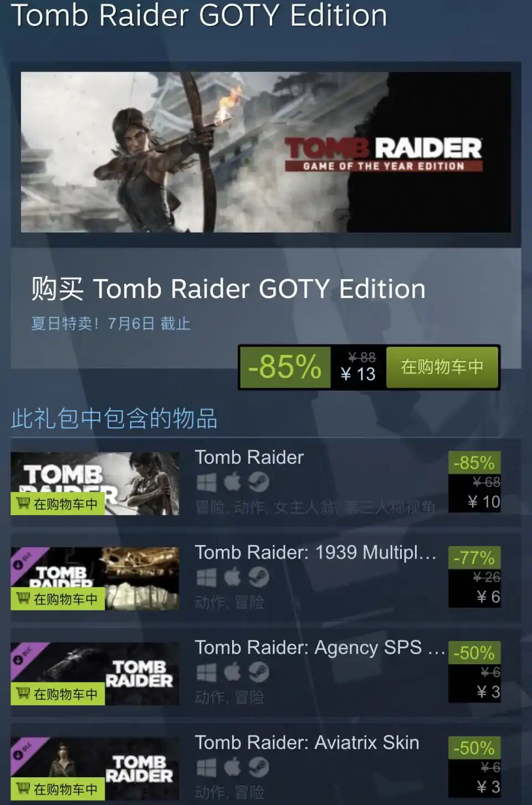The image size is (532, 805).
Task: Click Apple icon under Agency SPS item
Action: [x=233, y=672]
